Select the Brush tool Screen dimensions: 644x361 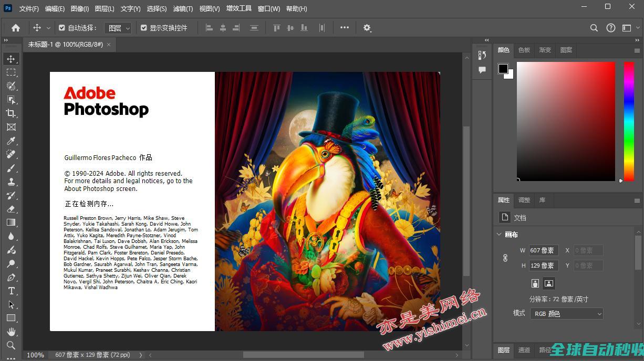coord(11,168)
